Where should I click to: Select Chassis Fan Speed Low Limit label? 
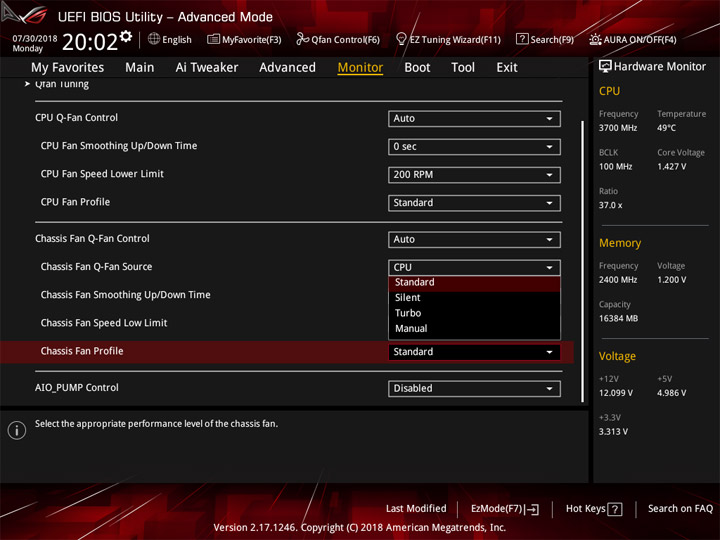(x=104, y=323)
